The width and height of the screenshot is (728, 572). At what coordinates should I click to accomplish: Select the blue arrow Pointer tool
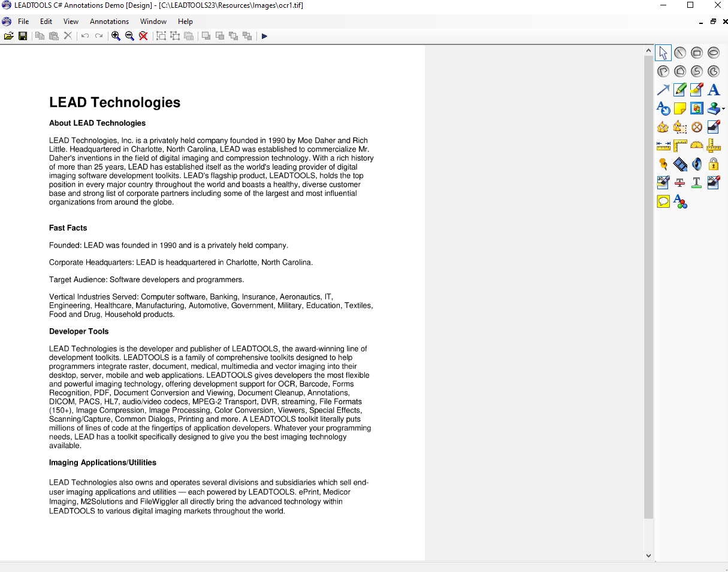(663, 90)
